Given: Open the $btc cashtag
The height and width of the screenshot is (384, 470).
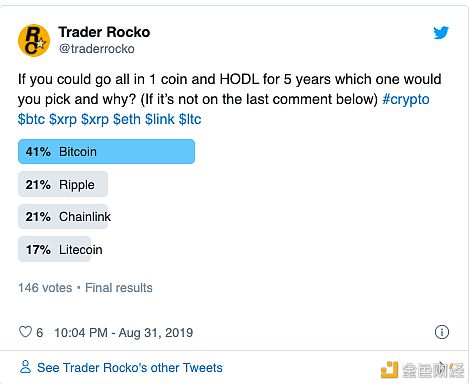Looking at the screenshot, I should [31, 119].
